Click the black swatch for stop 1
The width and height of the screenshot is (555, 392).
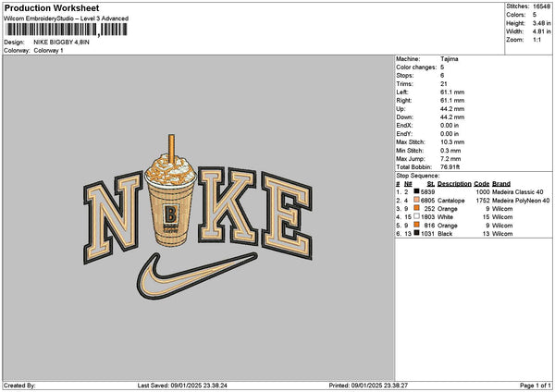[416, 191]
